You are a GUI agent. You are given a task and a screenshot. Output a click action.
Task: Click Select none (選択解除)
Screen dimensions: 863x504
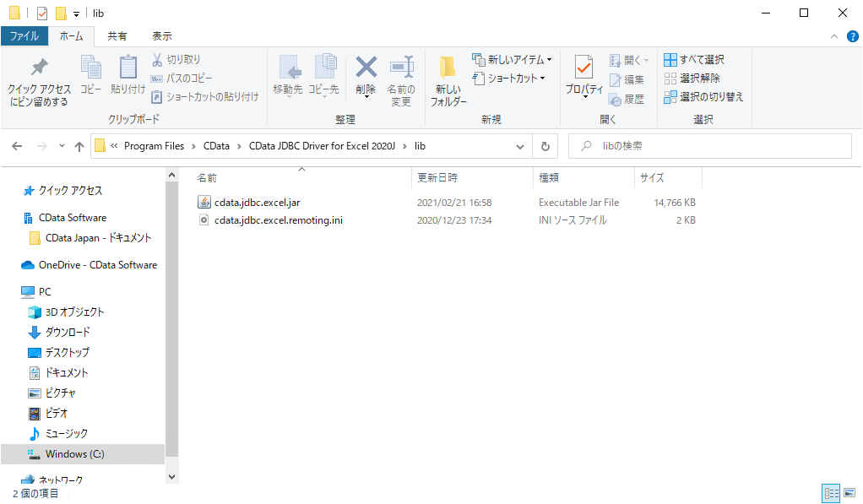point(692,79)
